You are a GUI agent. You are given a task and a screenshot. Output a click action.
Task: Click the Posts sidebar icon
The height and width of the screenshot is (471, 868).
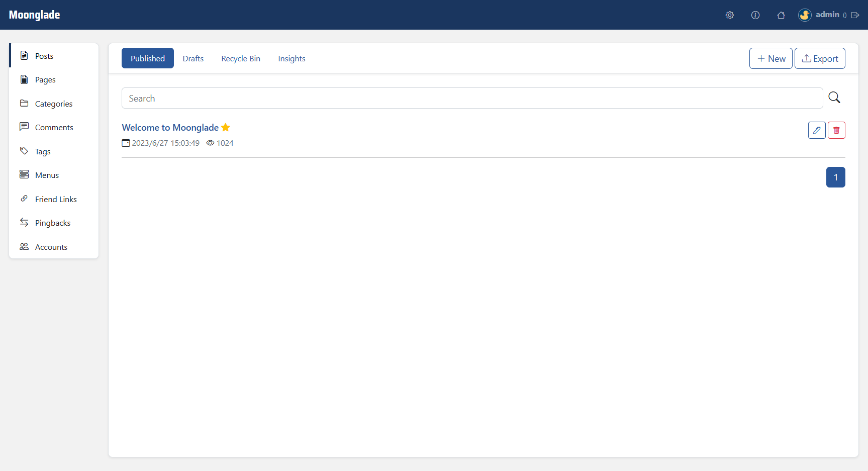(x=24, y=55)
